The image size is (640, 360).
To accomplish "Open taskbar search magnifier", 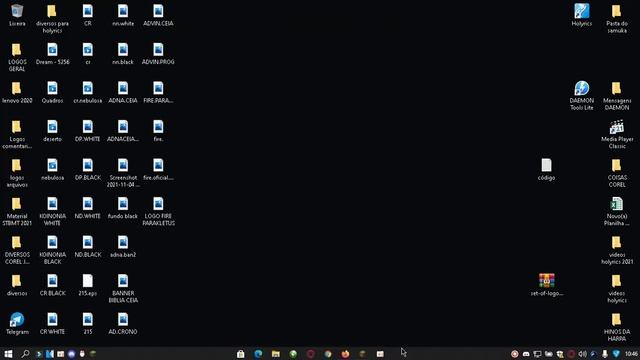I will [x=25, y=354].
